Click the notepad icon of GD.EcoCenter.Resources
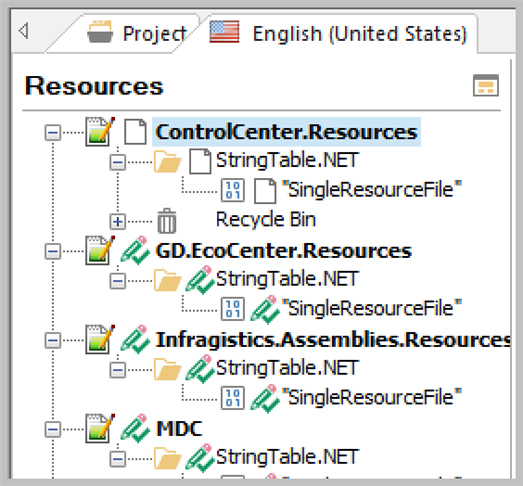 [100, 250]
